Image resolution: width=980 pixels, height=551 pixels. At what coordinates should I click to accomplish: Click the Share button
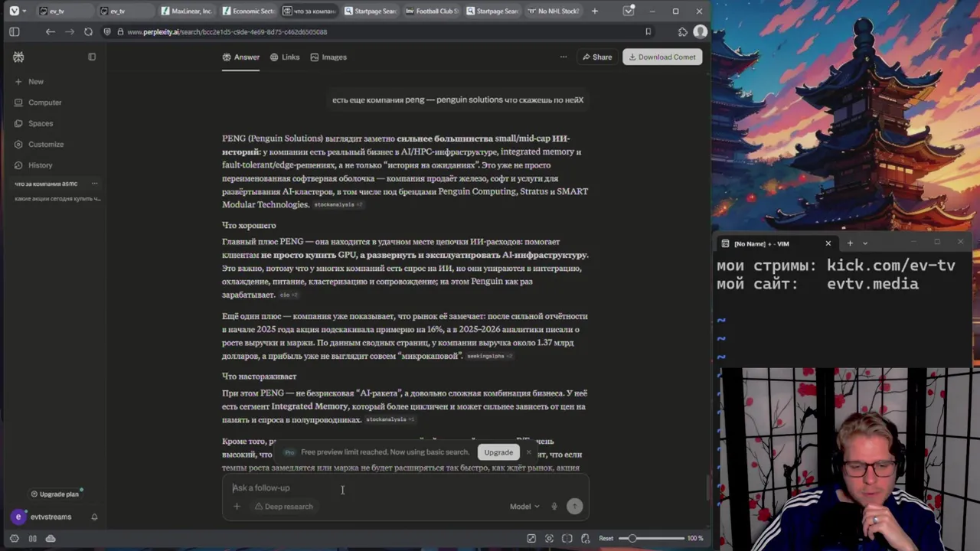[596, 57]
